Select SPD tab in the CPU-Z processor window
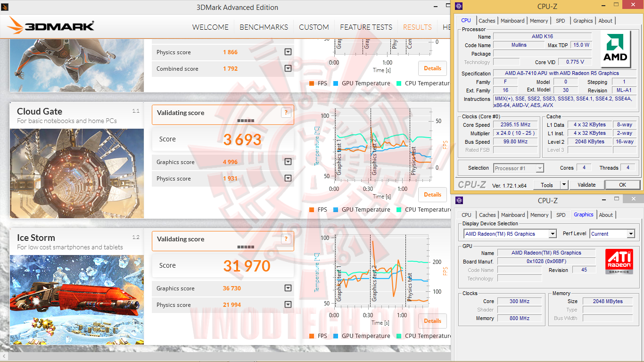The image size is (644, 362). (x=560, y=21)
